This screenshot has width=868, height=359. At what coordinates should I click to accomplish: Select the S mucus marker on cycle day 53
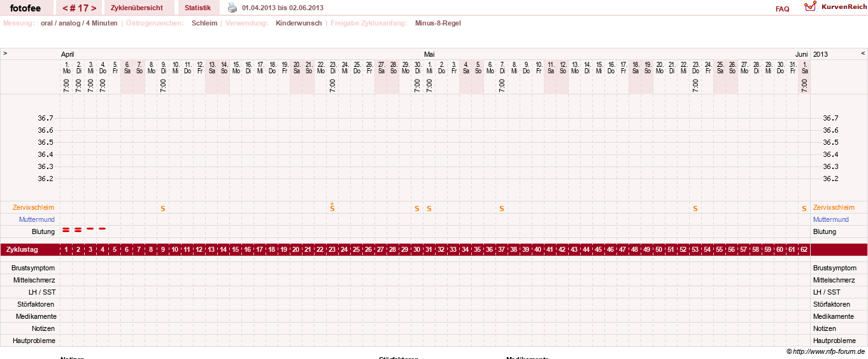coord(695,209)
